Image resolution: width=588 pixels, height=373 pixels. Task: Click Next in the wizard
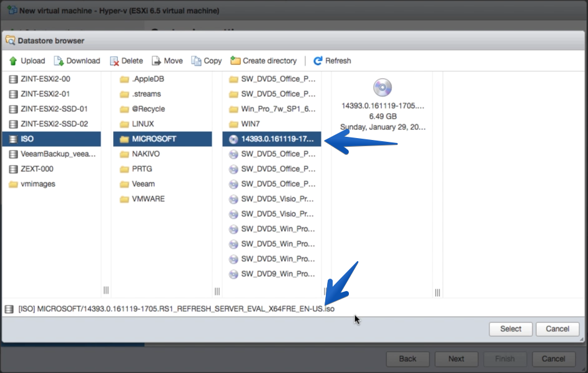tap(456, 359)
